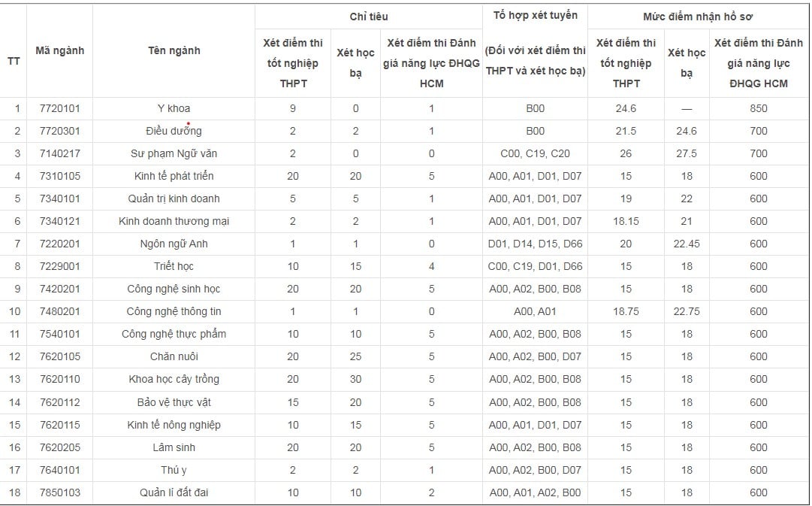Click major code 7720301 cell
The width and height of the screenshot is (812, 506).
click(59, 131)
